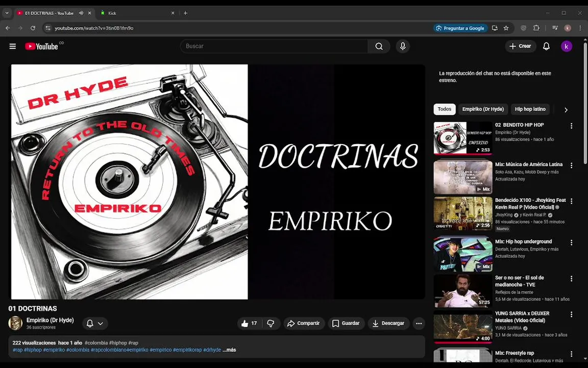Open the #colombia hashtag in second line

[78, 350]
